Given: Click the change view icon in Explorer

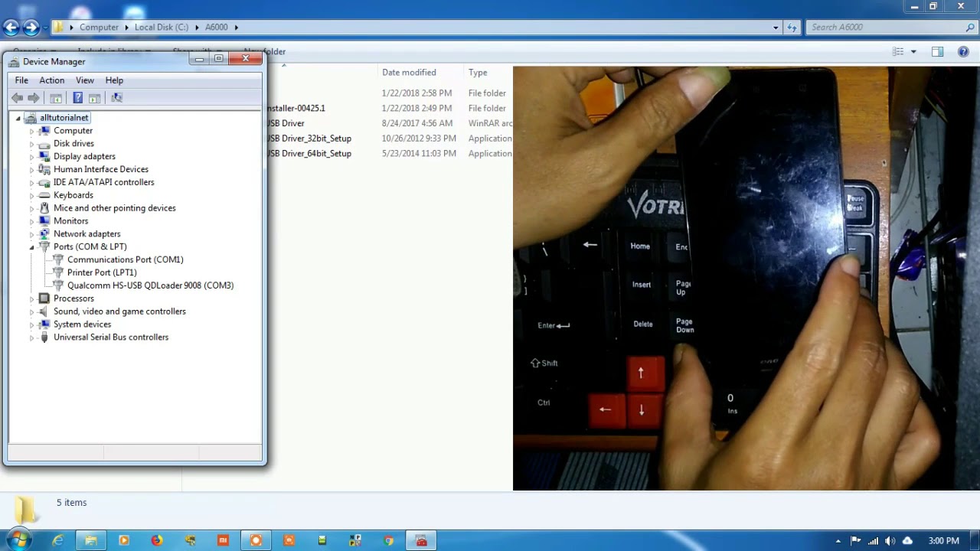Looking at the screenshot, I should 898,51.
